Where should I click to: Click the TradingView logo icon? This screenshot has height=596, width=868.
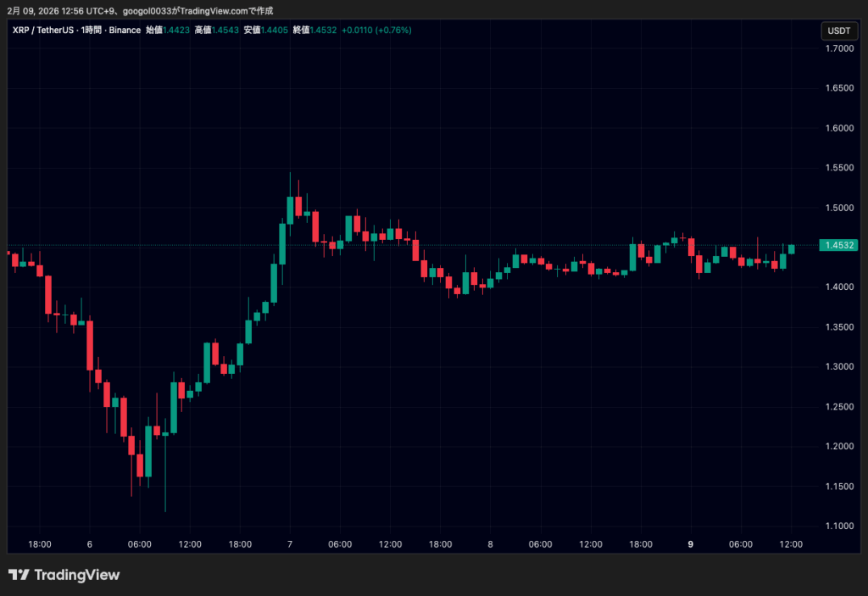point(19,575)
